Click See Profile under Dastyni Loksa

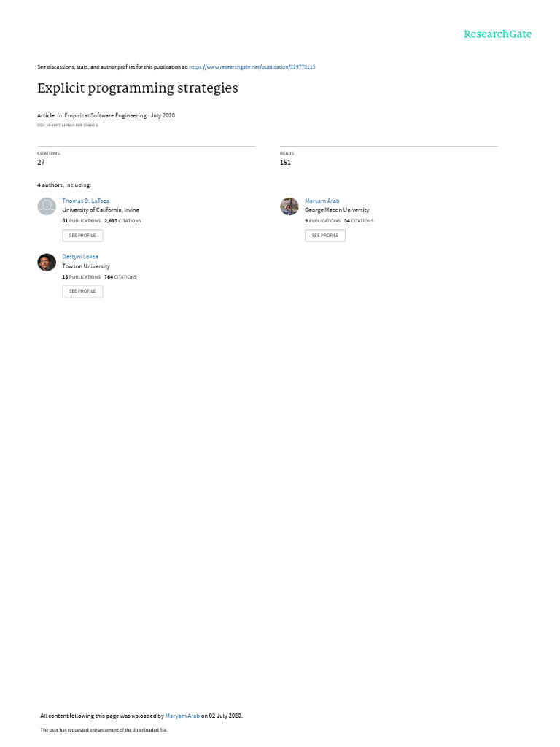[82, 291]
